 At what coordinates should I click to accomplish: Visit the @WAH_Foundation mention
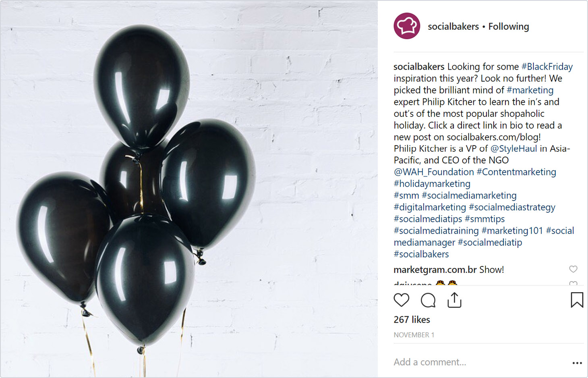point(434,172)
